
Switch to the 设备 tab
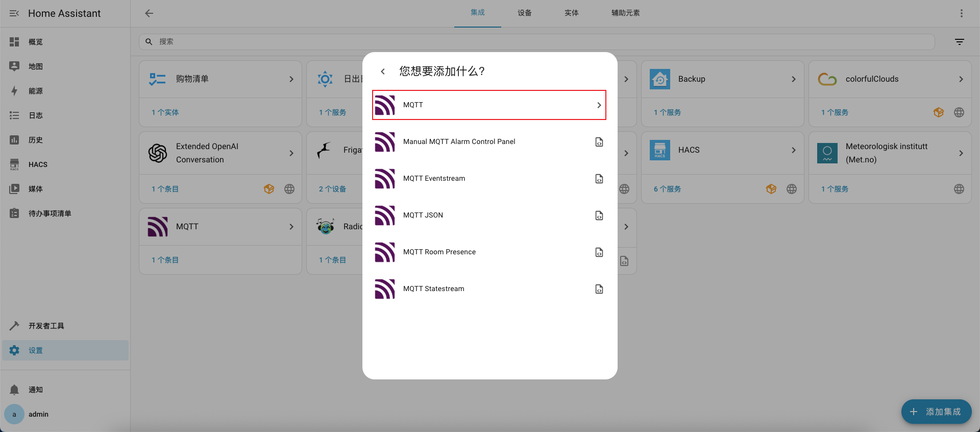[524, 13]
